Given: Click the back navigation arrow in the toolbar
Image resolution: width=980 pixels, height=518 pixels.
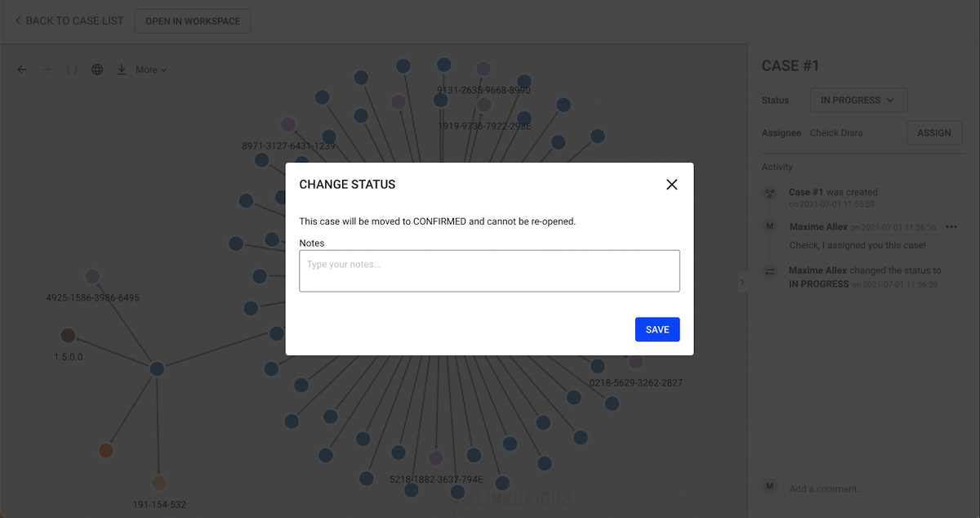Looking at the screenshot, I should coord(21,69).
